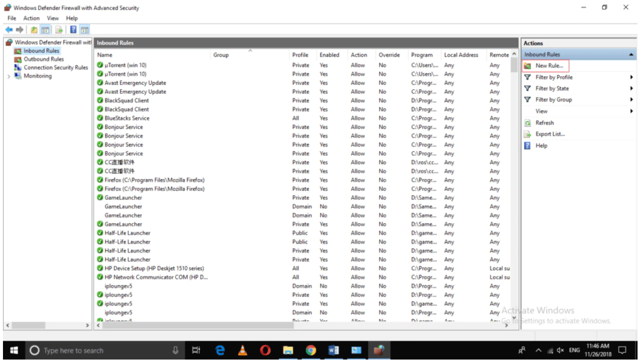
Task: Click the Refresh icon in Actions pane
Action: pyautogui.click(x=527, y=123)
